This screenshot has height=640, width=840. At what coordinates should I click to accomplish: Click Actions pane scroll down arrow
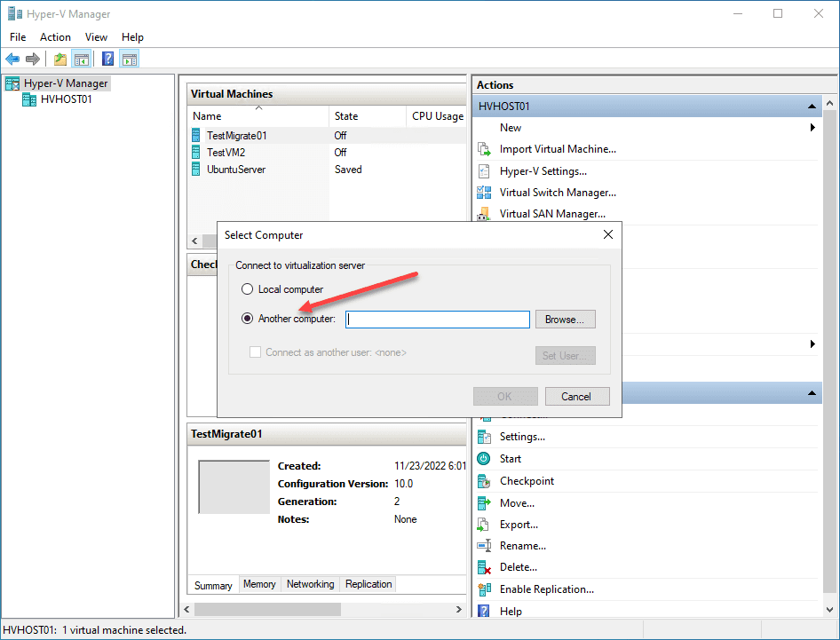(x=829, y=610)
